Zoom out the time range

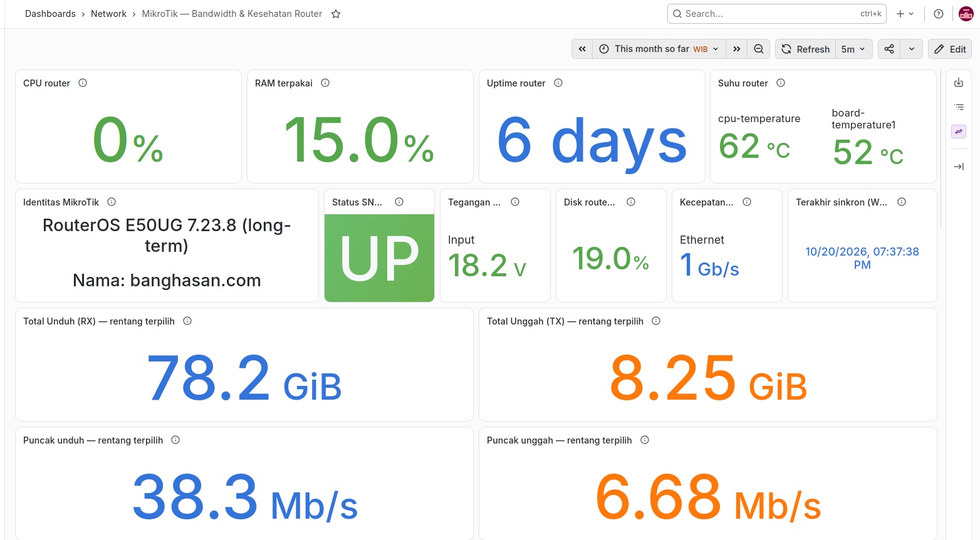click(758, 49)
